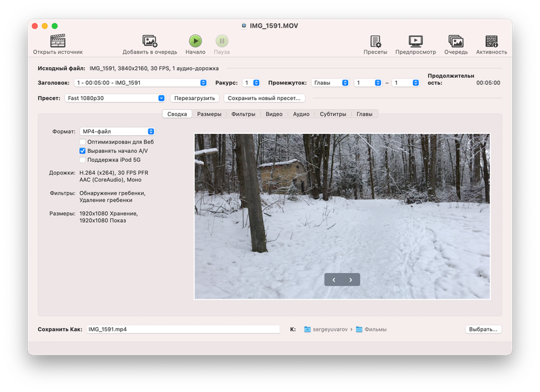Enable Поддержка iPod 5G checkbox
This screenshot has width=540, height=392.
point(82,160)
